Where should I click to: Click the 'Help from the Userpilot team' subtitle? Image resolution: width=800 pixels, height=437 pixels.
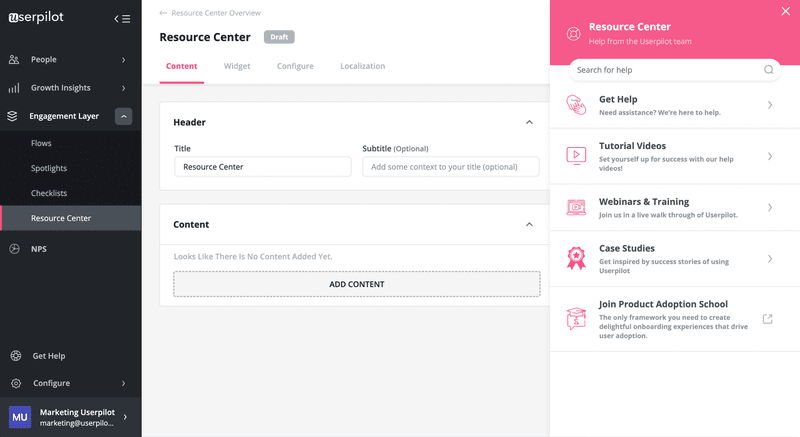640,41
